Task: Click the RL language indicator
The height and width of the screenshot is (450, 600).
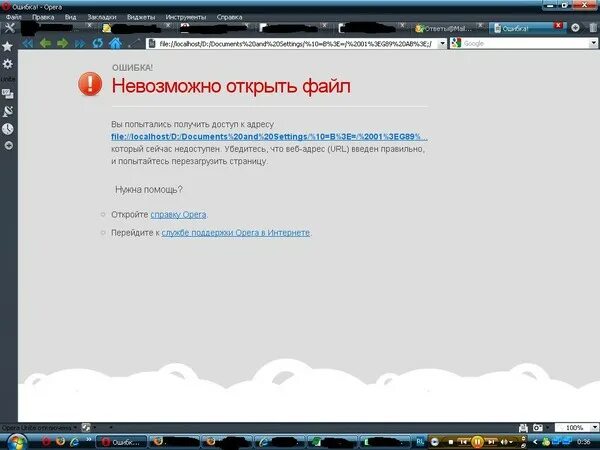Action: [x=420, y=442]
